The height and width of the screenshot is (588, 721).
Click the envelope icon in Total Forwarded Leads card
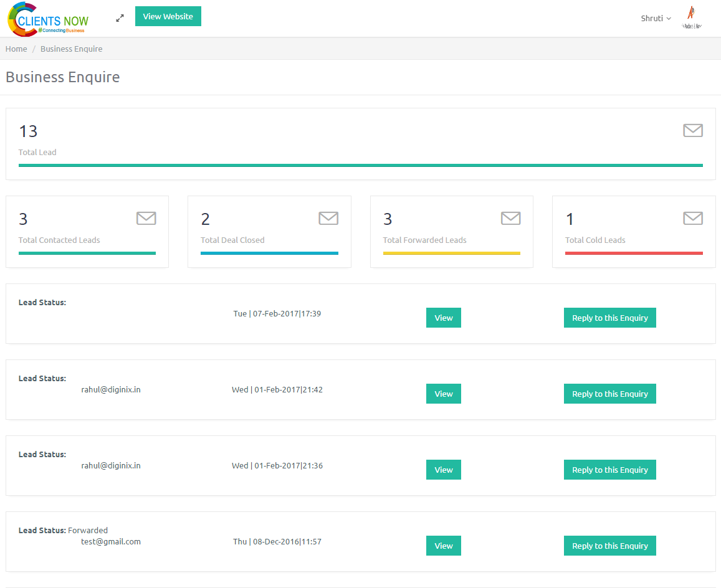click(x=511, y=219)
